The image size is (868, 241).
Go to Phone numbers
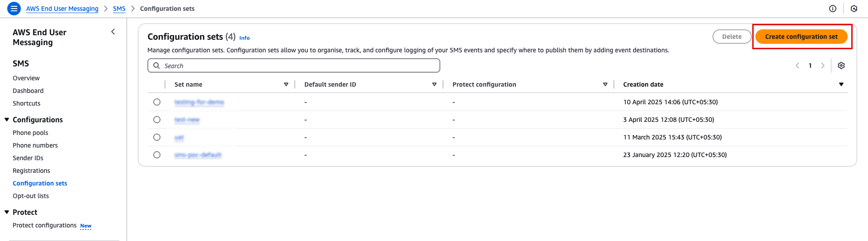pyautogui.click(x=35, y=145)
